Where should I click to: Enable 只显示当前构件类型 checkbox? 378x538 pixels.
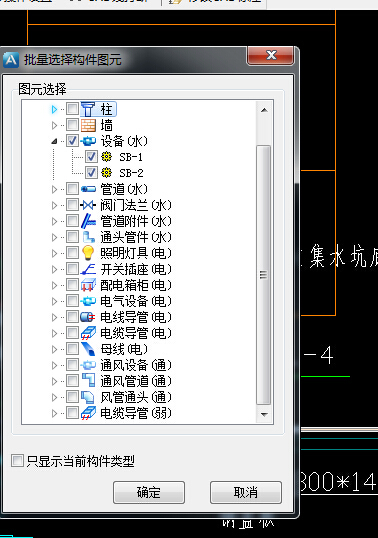coord(17,460)
